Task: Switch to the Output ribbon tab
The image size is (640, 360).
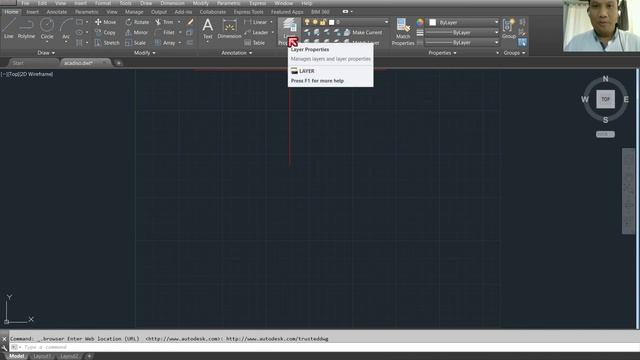Action: pos(159,12)
